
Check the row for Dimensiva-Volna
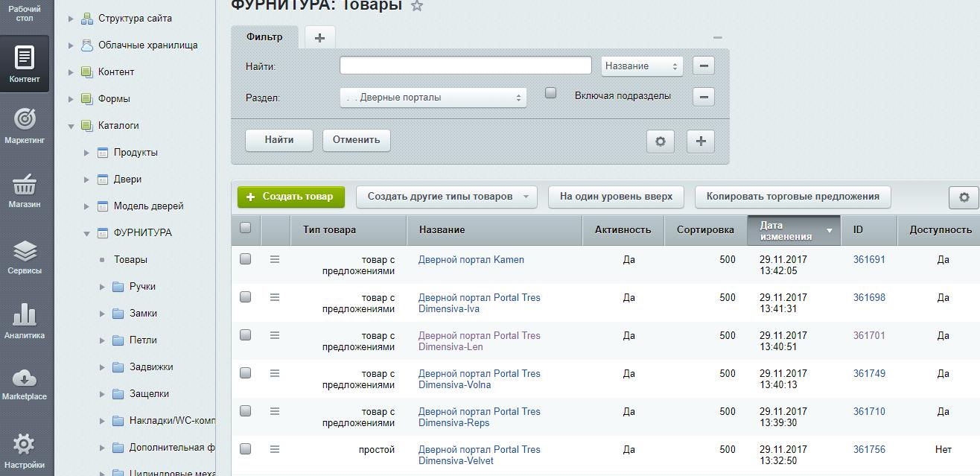pos(245,373)
